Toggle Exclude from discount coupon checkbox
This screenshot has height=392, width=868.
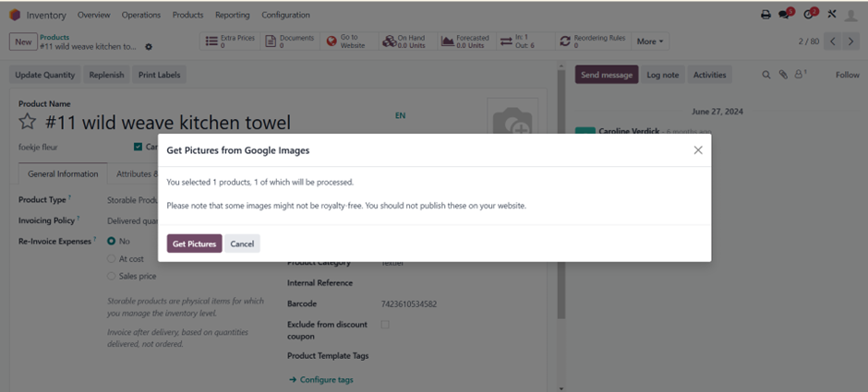385,325
